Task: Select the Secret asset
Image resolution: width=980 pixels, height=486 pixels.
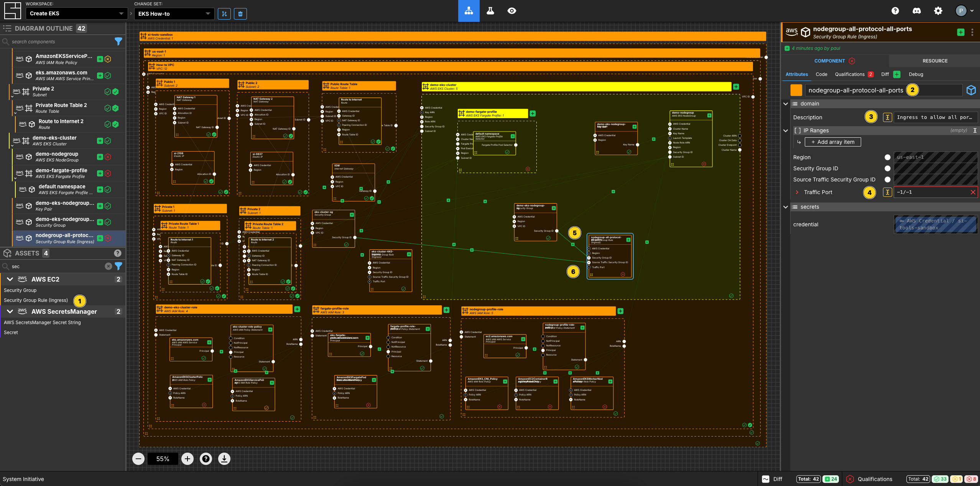Action: (11, 333)
